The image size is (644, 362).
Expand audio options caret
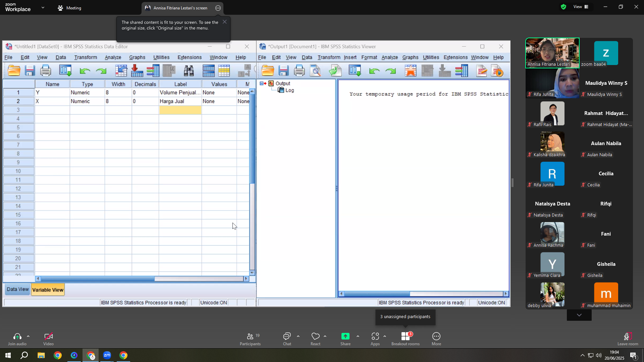pos(28,336)
